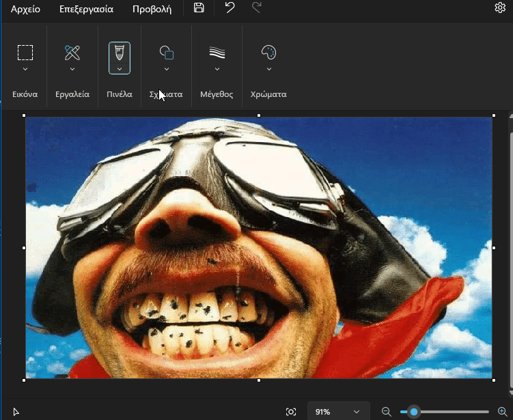Open the Επεξεργασία menu
The height and width of the screenshot is (420, 513).
pos(86,9)
